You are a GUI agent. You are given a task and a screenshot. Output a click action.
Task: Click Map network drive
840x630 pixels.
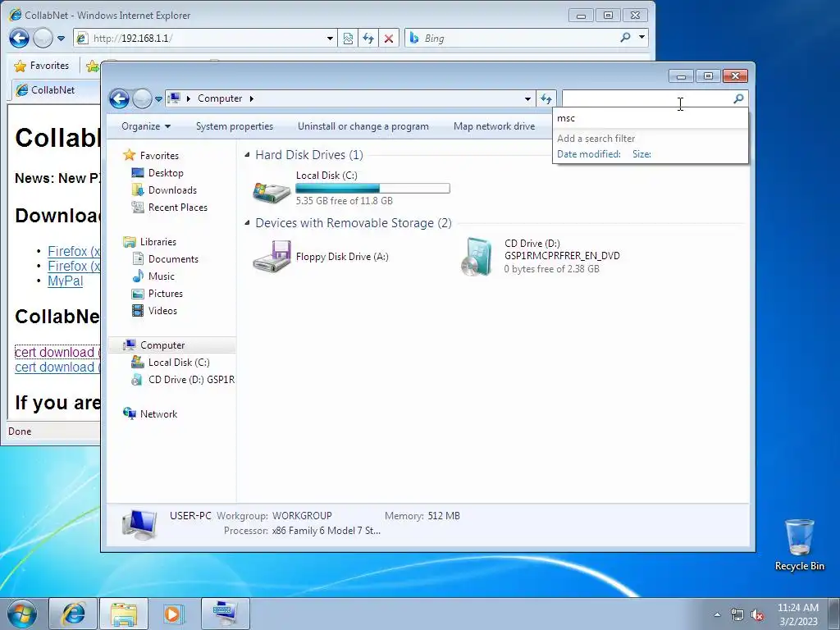click(x=494, y=126)
